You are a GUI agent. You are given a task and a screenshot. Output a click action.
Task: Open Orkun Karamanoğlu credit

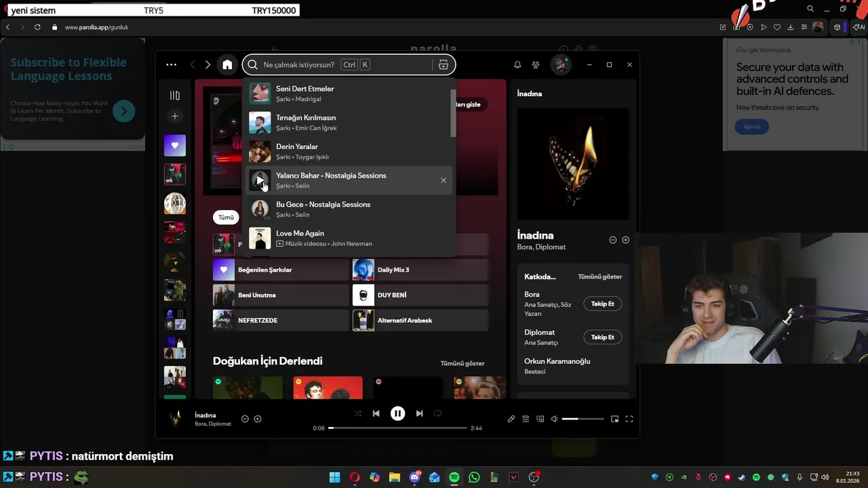[x=557, y=361]
